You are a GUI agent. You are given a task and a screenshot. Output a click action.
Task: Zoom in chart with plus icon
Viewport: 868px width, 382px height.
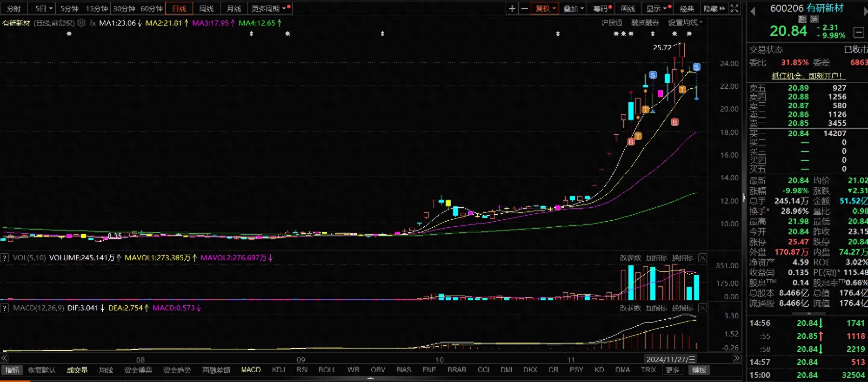coord(512,8)
